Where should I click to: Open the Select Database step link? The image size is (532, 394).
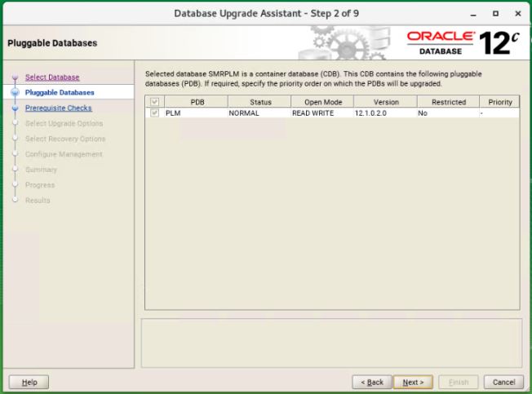click(52, 77)
